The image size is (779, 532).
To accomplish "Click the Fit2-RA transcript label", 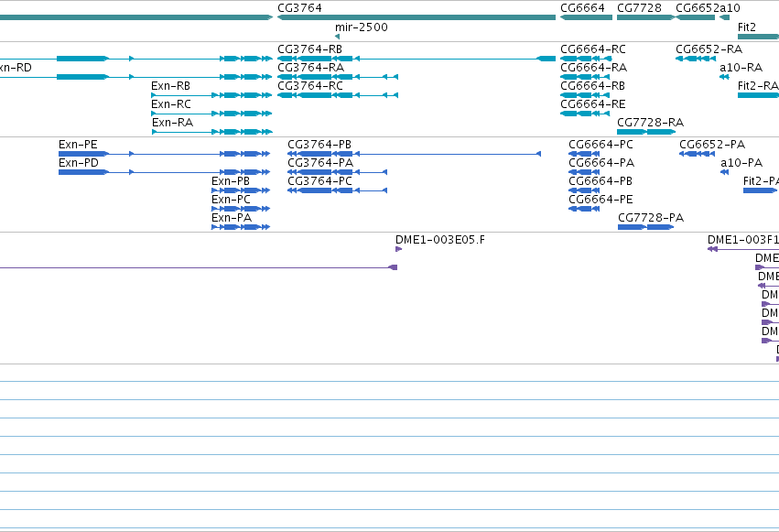I will (x=758, y=86).
